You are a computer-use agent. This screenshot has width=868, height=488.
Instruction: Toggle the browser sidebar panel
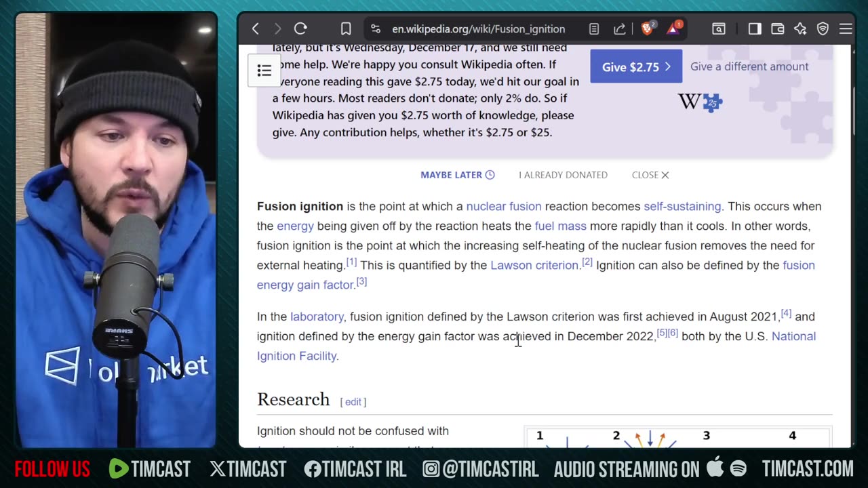point(755,29)
